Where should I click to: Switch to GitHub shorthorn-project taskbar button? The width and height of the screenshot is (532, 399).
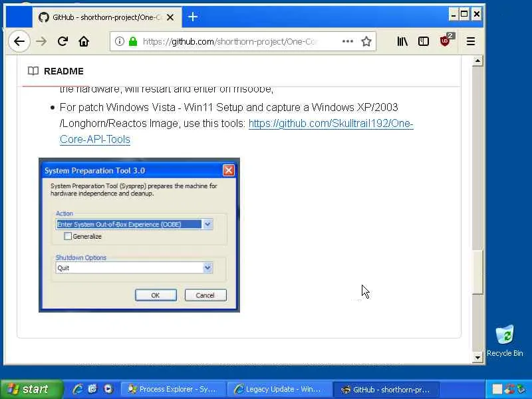(386, 389)
